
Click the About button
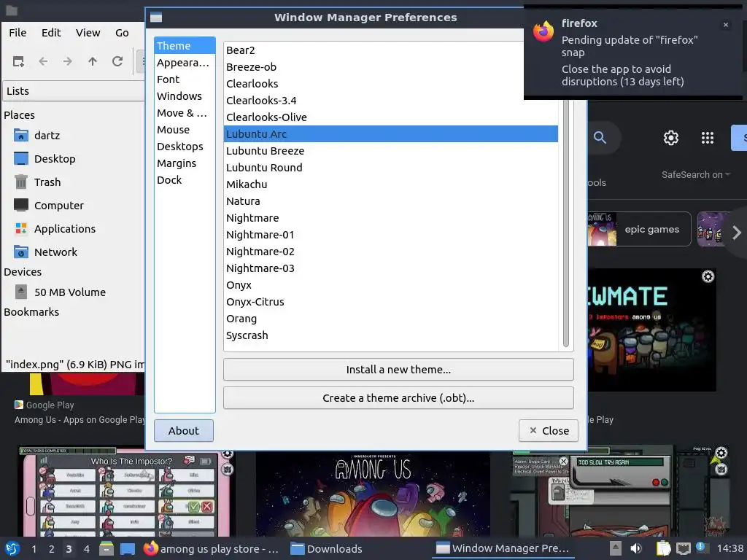tap(183, 430)
